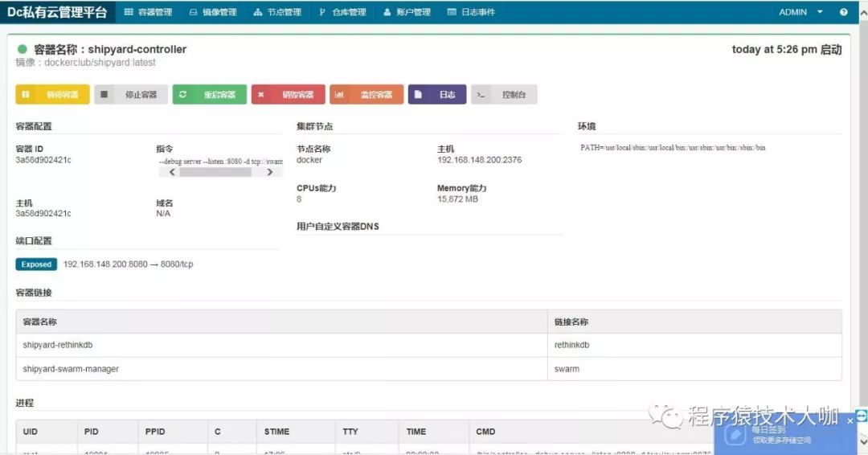Open the 控制台 console button
868x455 pixels.
pyautogui.click(x=504, y=95)
